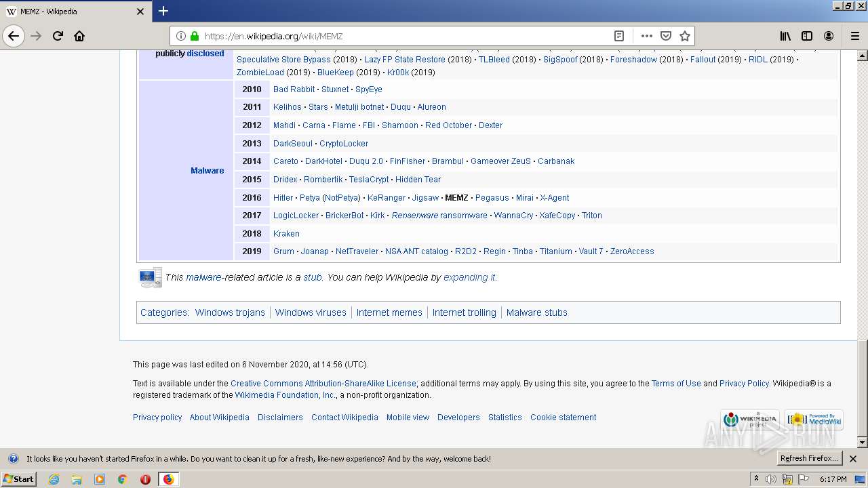The width and height of the screenshot is (868, 488).
Task: Go to the Pegasus article
Action: (492, 198)
